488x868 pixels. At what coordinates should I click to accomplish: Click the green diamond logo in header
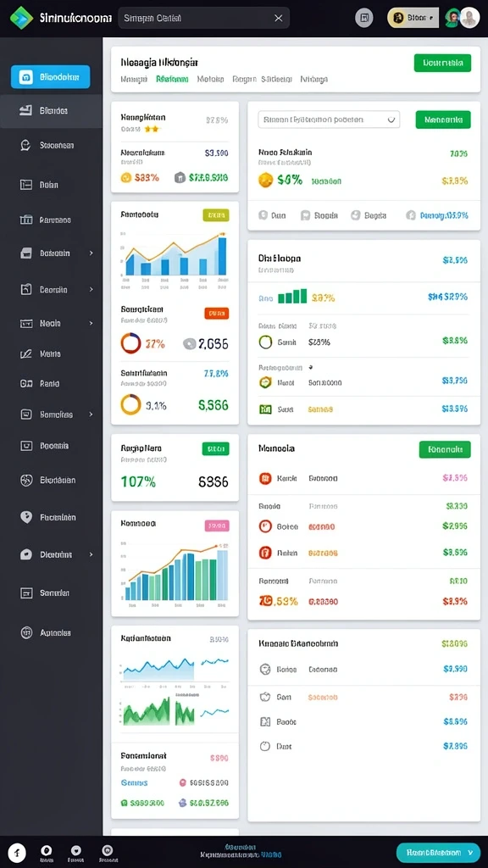point(21,18)
